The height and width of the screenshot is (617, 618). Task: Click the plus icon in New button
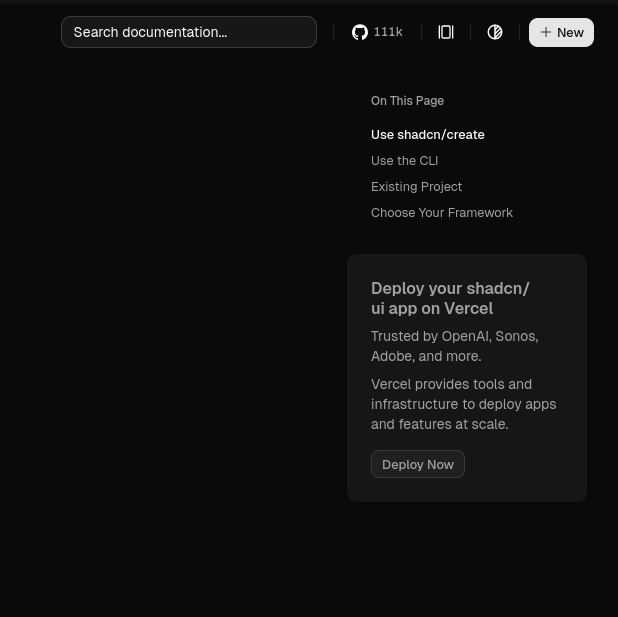coord(545,32)
